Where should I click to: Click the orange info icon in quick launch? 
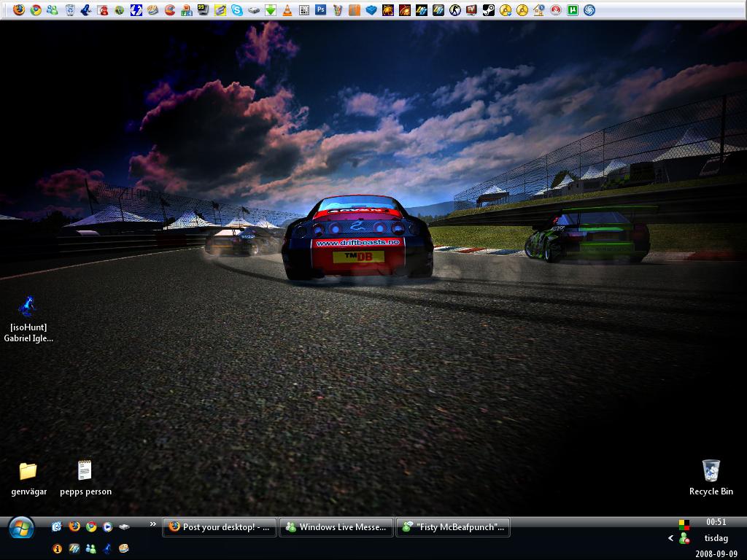point(57,548)
